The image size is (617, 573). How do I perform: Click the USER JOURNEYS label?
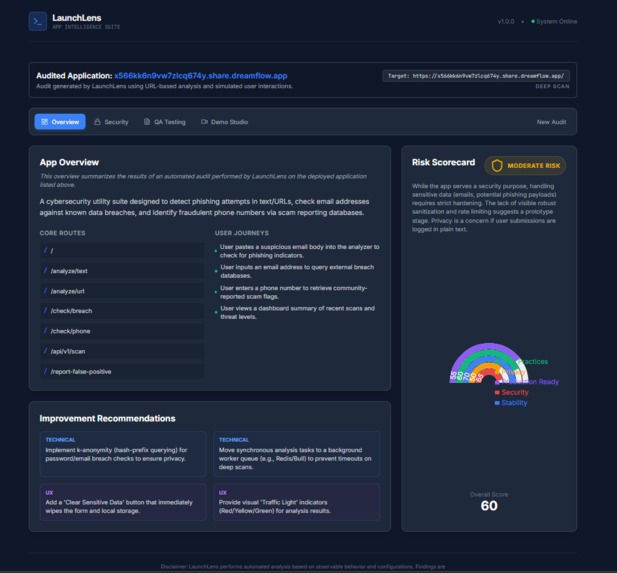click(x=242, y=233)
